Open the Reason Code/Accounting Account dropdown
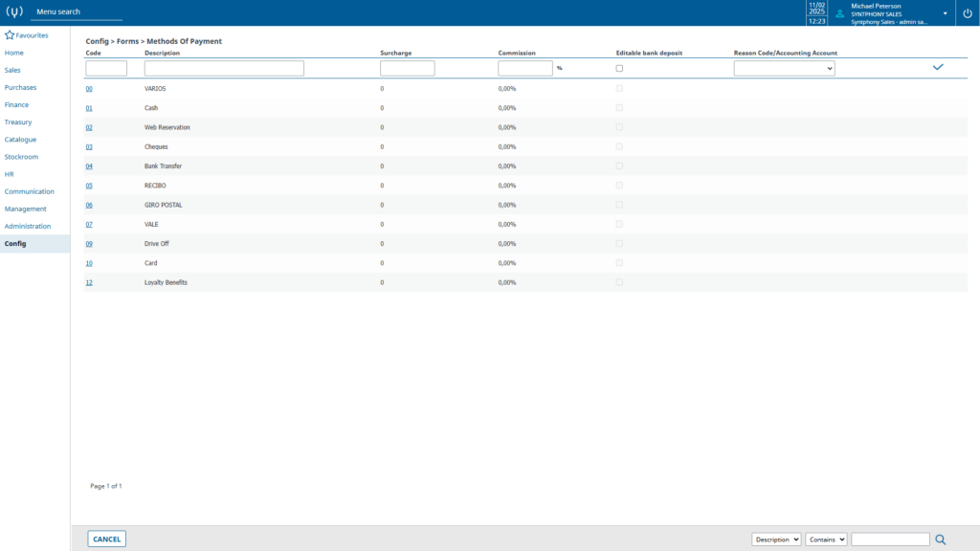This screenshot has height=551, width=980. pyautogui.click(x=785, y=68)
